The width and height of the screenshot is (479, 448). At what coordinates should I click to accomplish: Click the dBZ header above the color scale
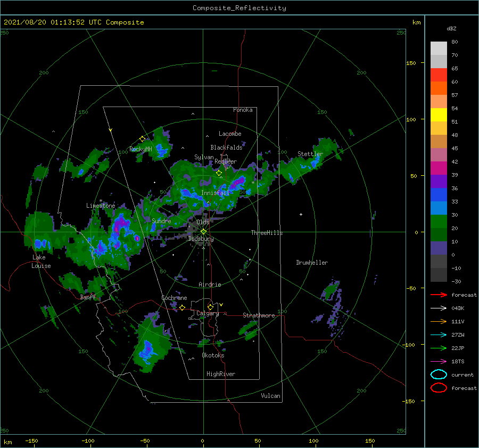(x=451, y=28)
